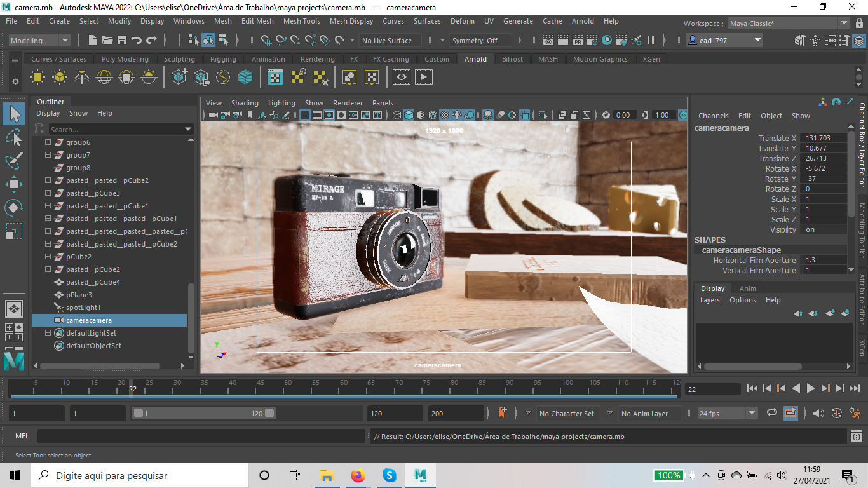The image size is (868, 488).
Task: Go to start of playback range
Action: pyautogui.click(x=752, y=388)
